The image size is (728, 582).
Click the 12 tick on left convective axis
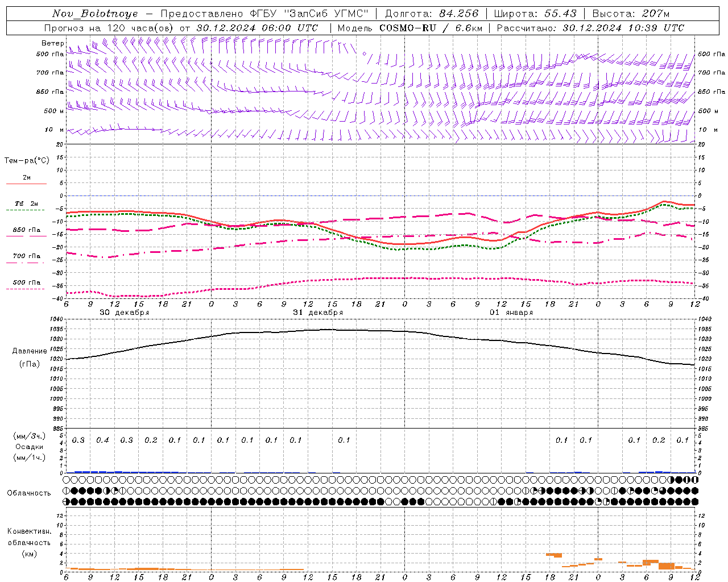(x=60, y=516)
